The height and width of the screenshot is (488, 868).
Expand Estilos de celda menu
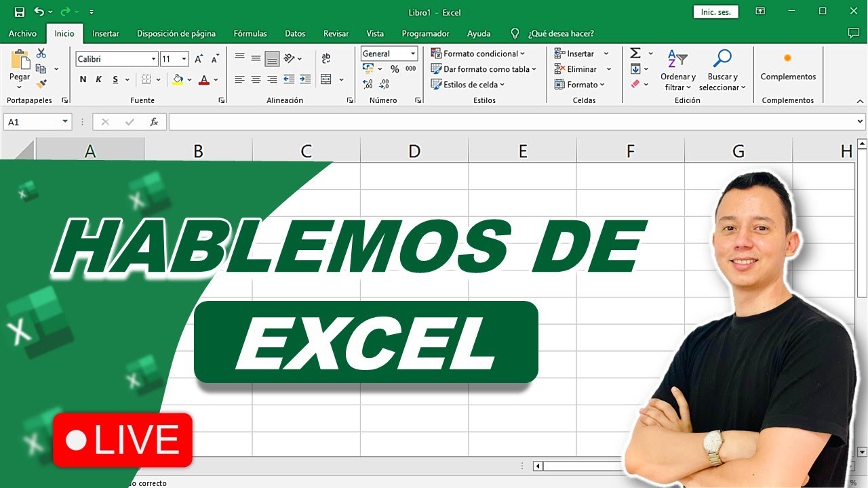469,85
